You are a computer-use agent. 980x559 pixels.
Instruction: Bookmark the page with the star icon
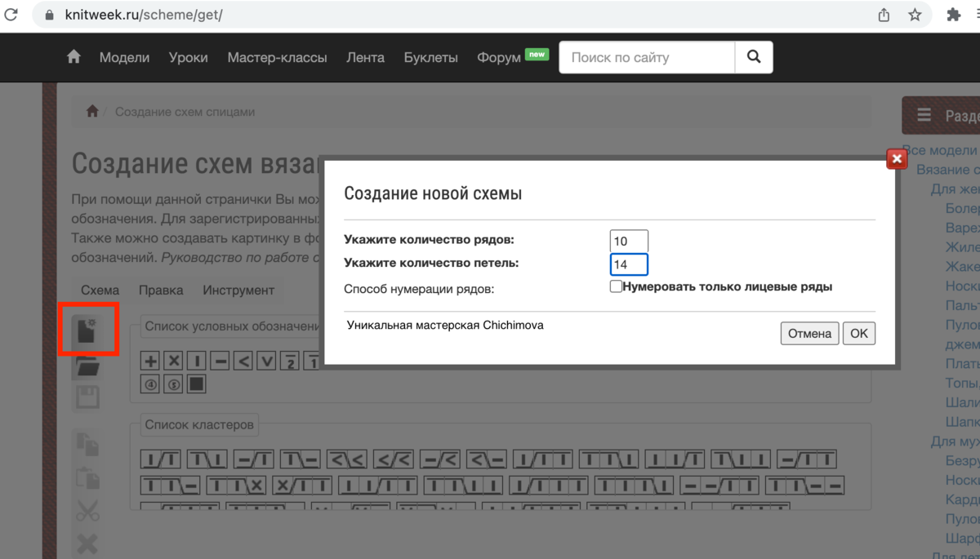[x=915, y=15]
